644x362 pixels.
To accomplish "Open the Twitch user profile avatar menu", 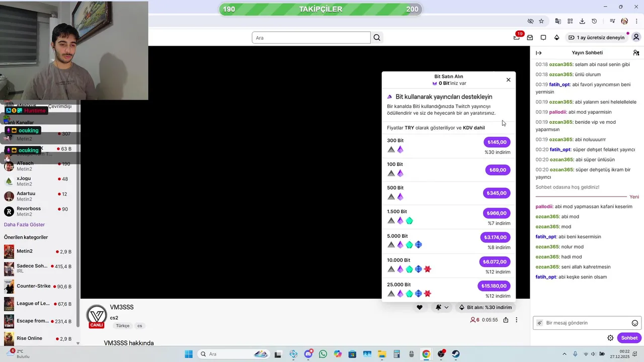I will tap(636, 37).
